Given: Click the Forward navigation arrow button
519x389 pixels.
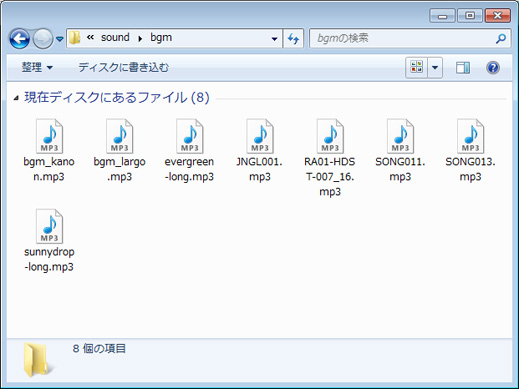Looking at the screenshot, I should [43, 39].
